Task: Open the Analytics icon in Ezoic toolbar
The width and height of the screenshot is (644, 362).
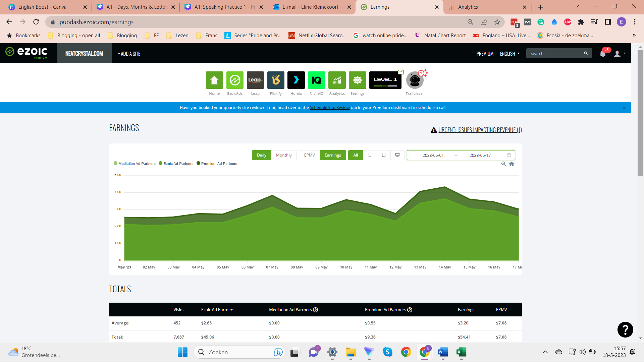Action: coord(337,80)
